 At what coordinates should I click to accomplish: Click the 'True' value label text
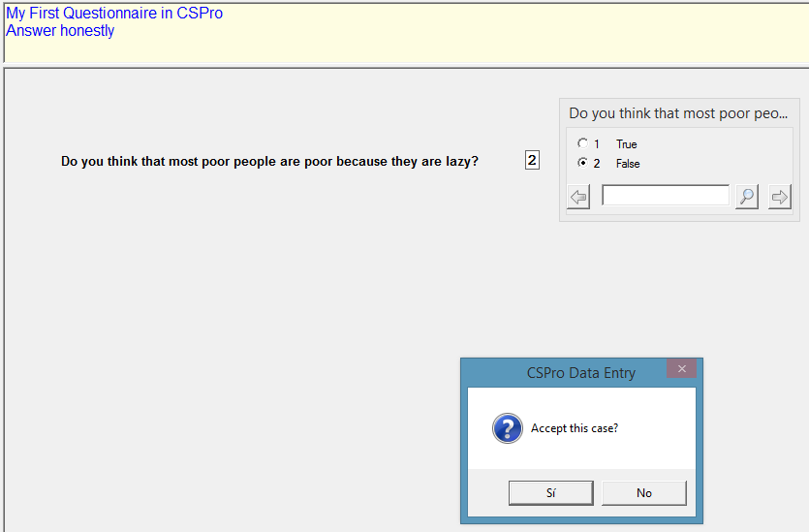click(x=626, y=144)
